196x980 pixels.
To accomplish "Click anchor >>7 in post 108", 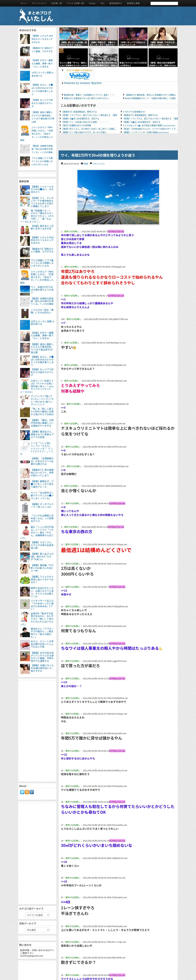I will (63, 323).
